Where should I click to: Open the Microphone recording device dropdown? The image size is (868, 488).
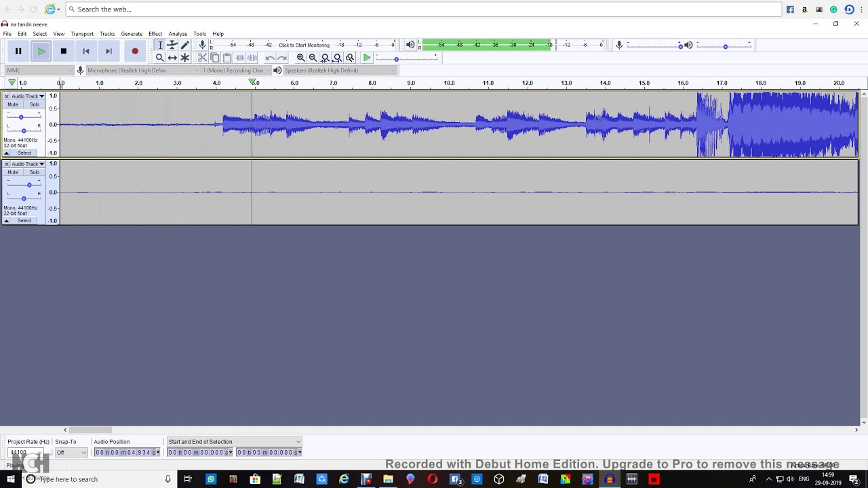tap(143, 70)
